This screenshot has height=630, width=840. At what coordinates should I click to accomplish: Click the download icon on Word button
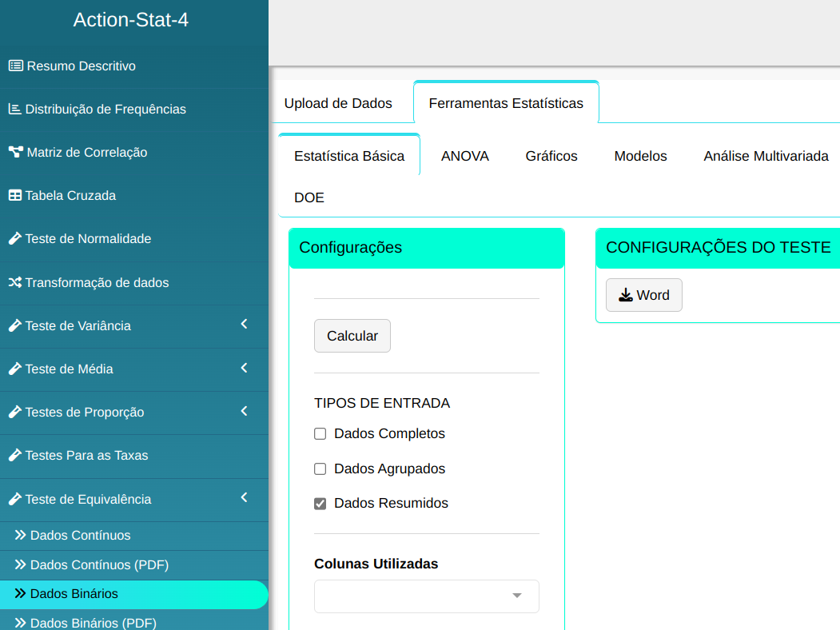click(626, 296)
